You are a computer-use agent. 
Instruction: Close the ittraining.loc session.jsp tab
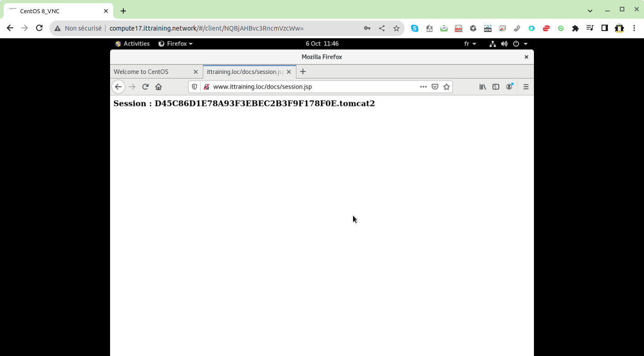(x=289, y=72)
